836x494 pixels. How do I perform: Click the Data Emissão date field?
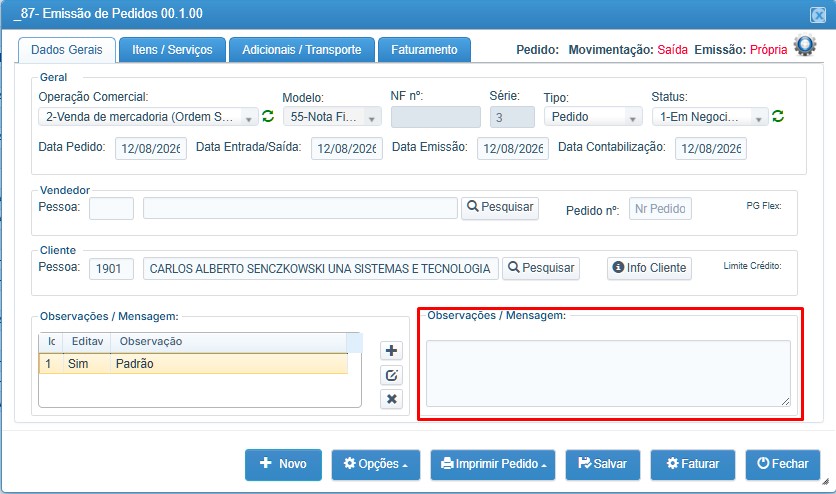point(513,149)
